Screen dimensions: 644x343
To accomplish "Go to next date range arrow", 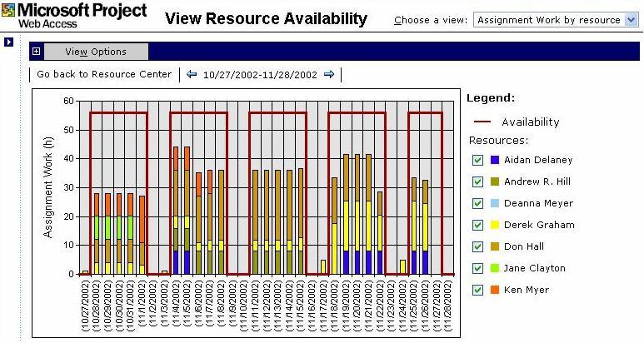I will pos(329,74).
